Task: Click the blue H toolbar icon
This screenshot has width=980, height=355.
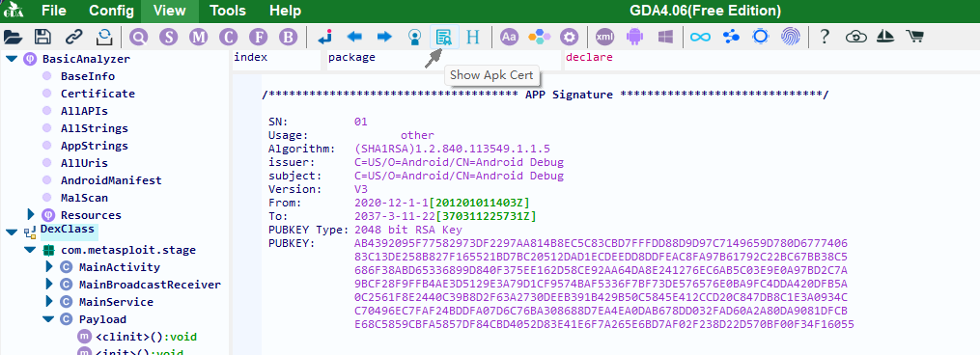Action: (x=474, y=37)
